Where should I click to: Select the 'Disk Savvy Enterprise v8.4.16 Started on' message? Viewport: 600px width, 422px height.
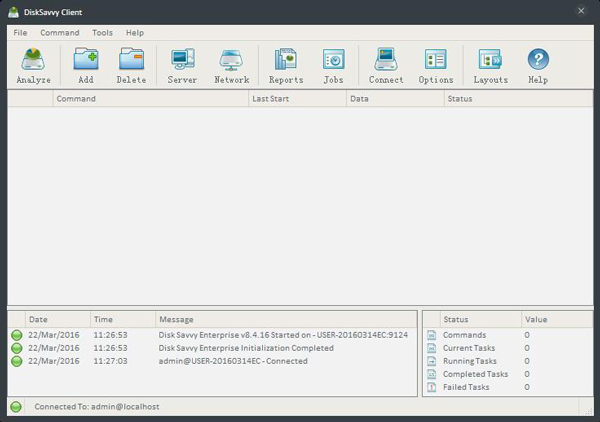click(x=283, y=335)
